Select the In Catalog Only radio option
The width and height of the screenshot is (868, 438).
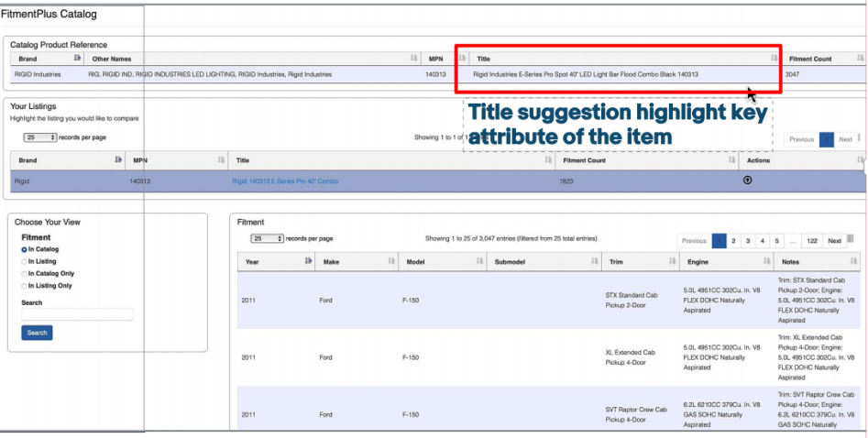pyautogui.click(x=25, y=274)
